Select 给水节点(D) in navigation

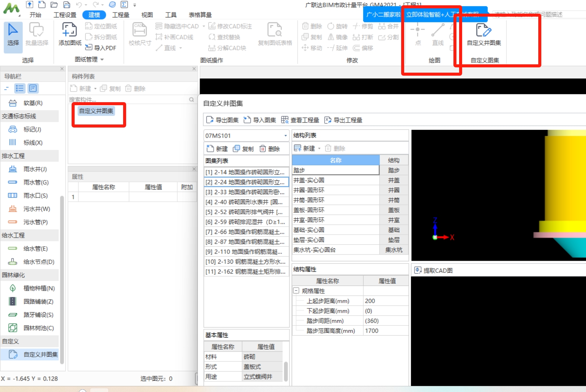point(30,262)
